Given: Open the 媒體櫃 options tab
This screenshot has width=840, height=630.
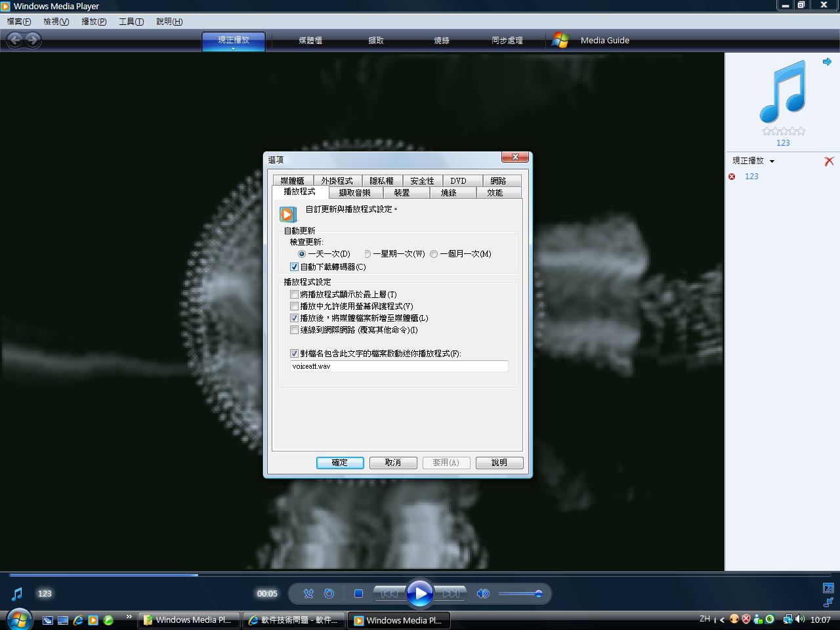Looking at the screenshot, I should (293, 180).
